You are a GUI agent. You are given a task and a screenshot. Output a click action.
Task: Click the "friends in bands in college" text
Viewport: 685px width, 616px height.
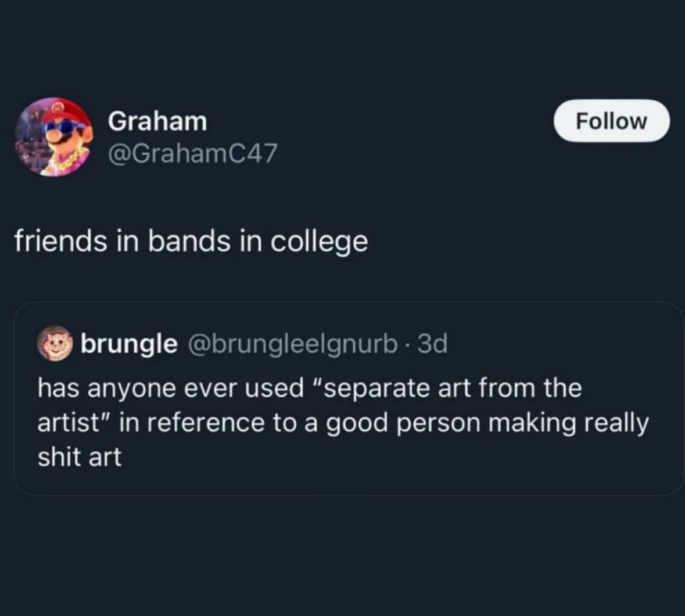(x=191, y=242)
